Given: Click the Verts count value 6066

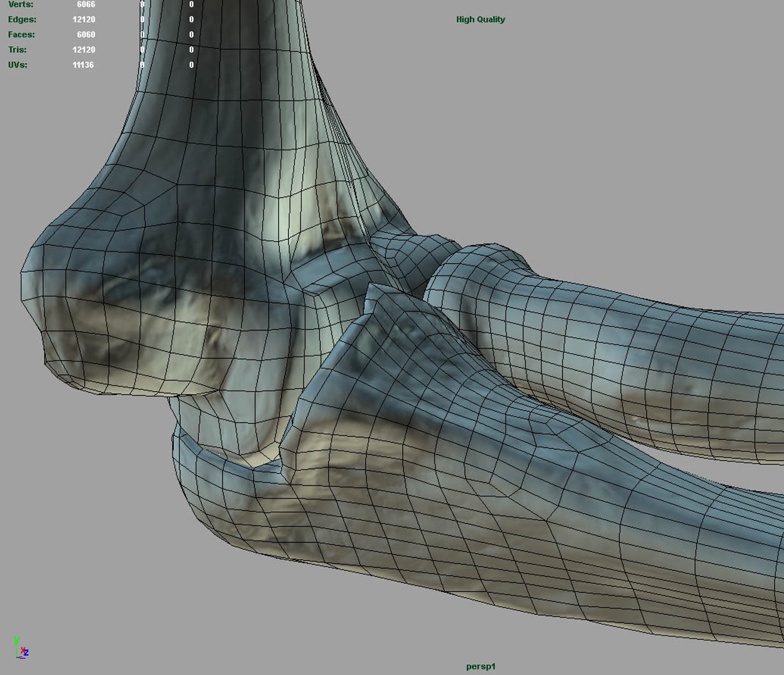Looking at the screenshot, I should (x=86, y=4).
